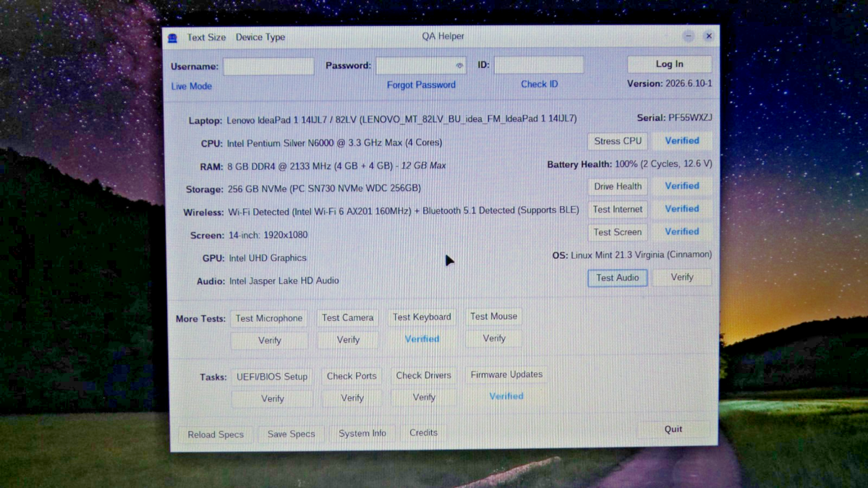Toggle Verified button beside Test Screen

click(x=682, y=232)
